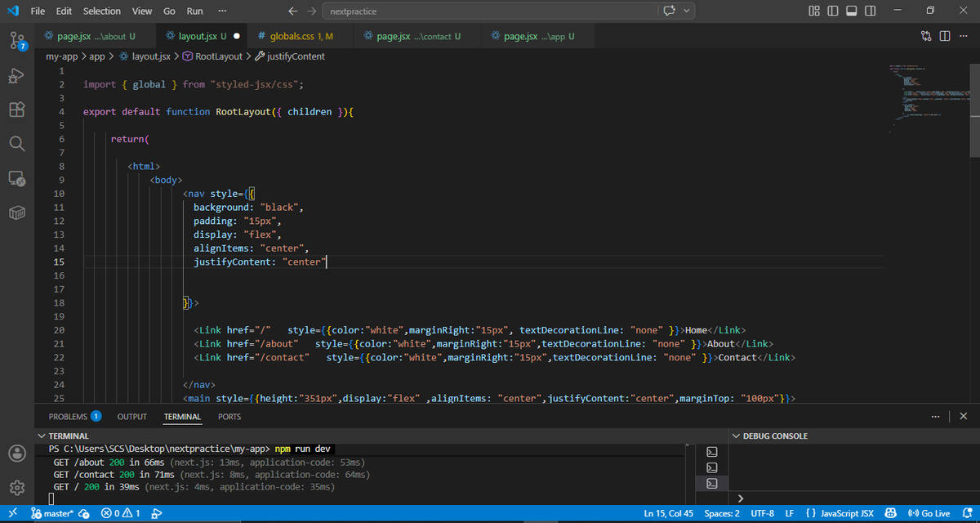Open the Search view in activity bar

pyautogui.click(x=16, y=143)
